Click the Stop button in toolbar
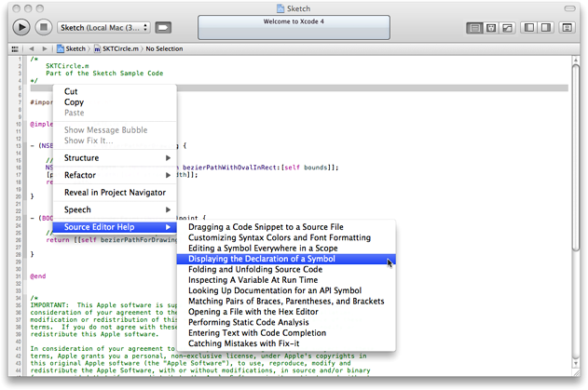Image resolution: width=588 pixels, height=390 pixels. pyautogui.click(x=44, y=27)
